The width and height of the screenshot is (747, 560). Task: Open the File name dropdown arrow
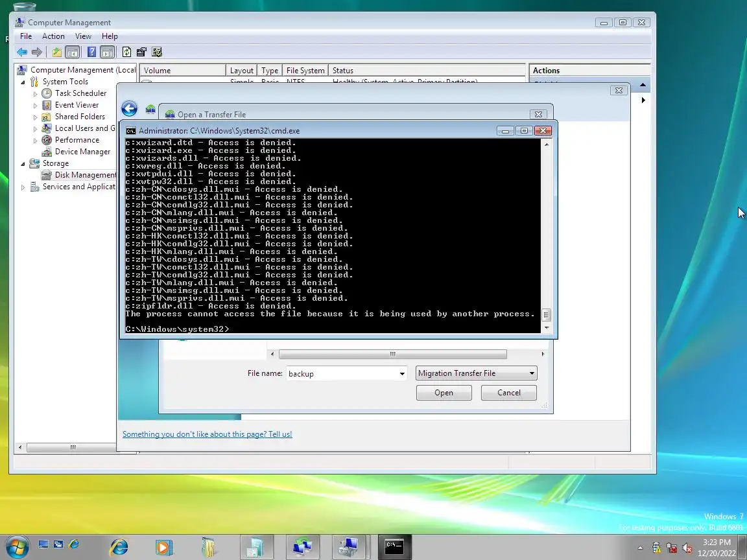coord(402,374)
